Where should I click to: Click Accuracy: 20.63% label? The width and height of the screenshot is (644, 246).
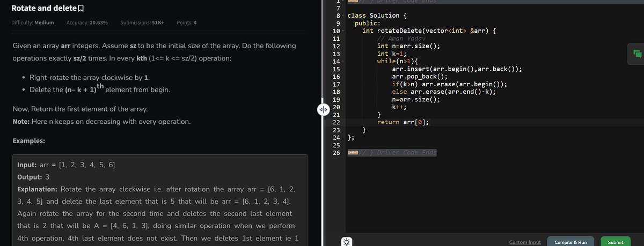click(87, 23)
